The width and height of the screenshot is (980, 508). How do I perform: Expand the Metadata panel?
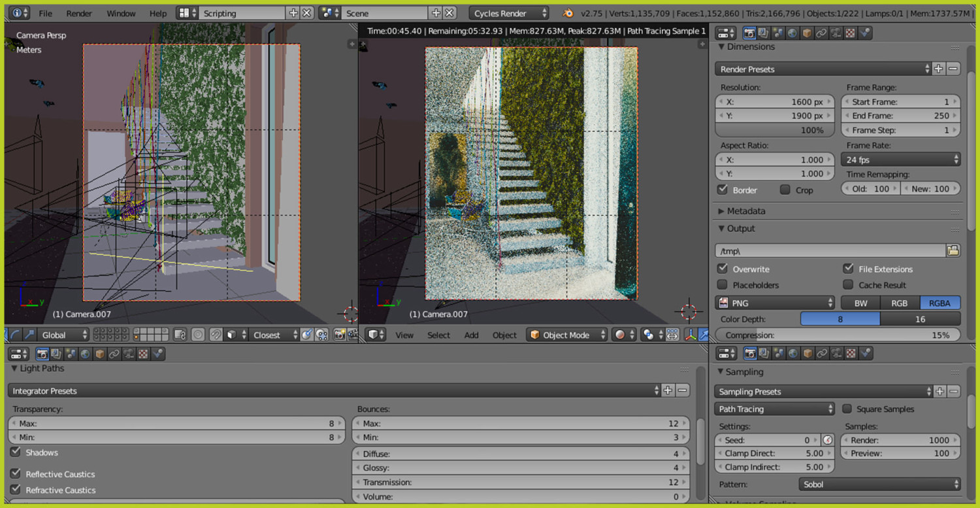click(x=745, y=211)
